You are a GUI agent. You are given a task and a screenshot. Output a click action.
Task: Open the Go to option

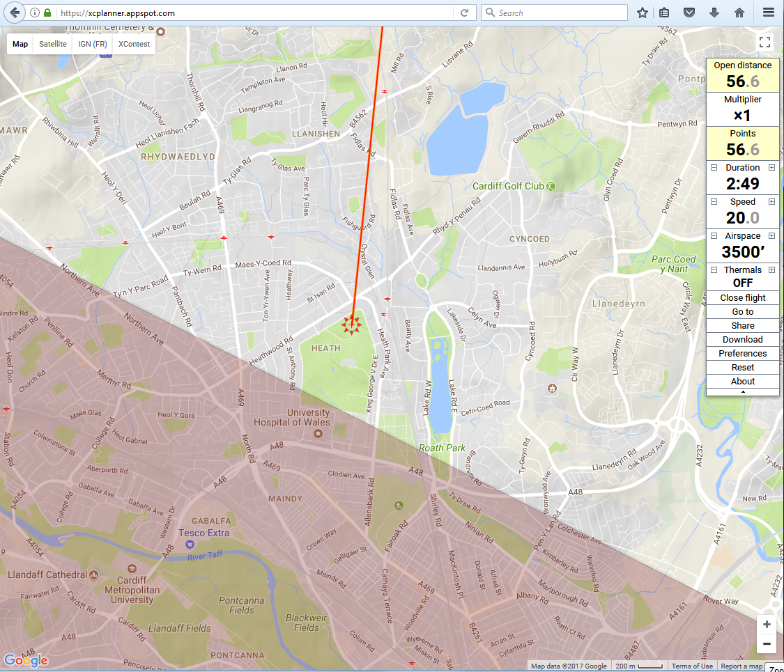(742, 312)
